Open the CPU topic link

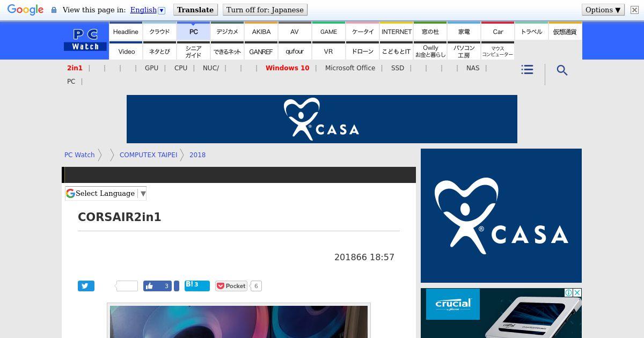[181, 68]
